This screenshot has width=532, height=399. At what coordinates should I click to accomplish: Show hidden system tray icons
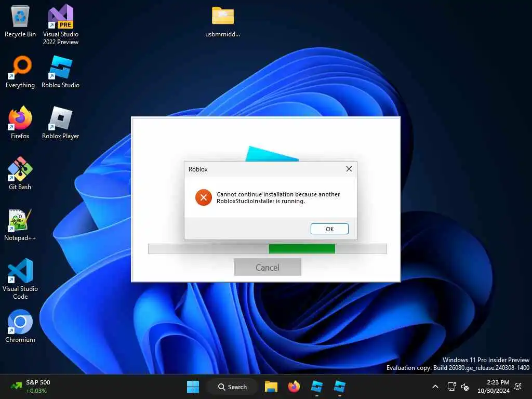[435, 387]
